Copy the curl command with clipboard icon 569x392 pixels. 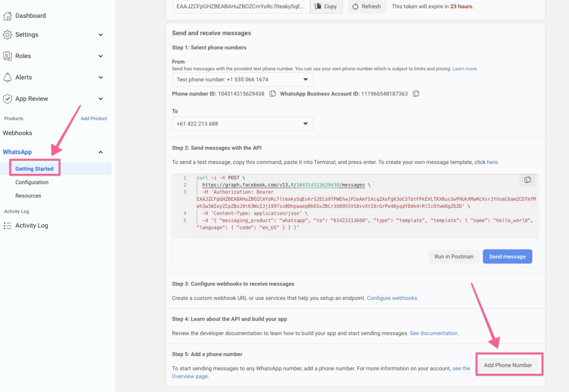point(528,180)
